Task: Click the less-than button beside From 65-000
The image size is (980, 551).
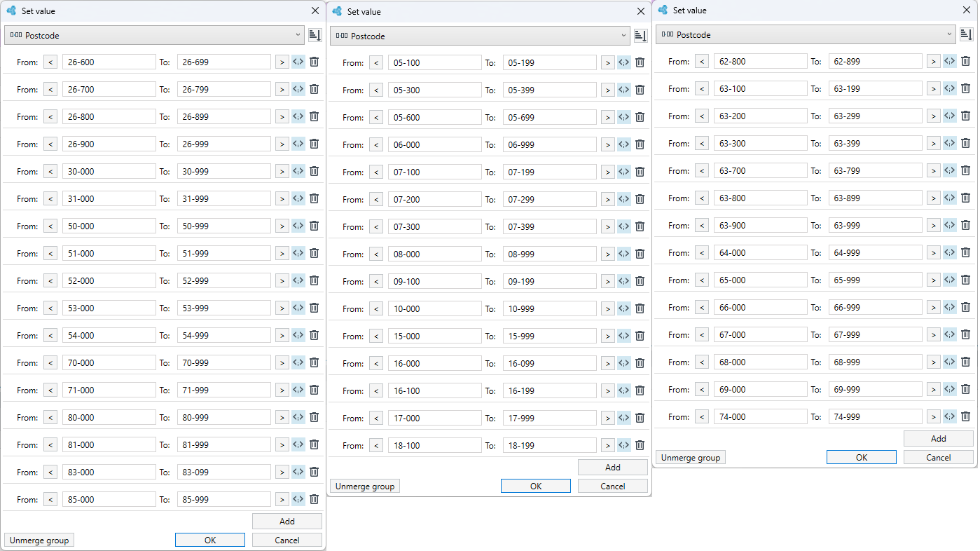Action: point(702,280)
